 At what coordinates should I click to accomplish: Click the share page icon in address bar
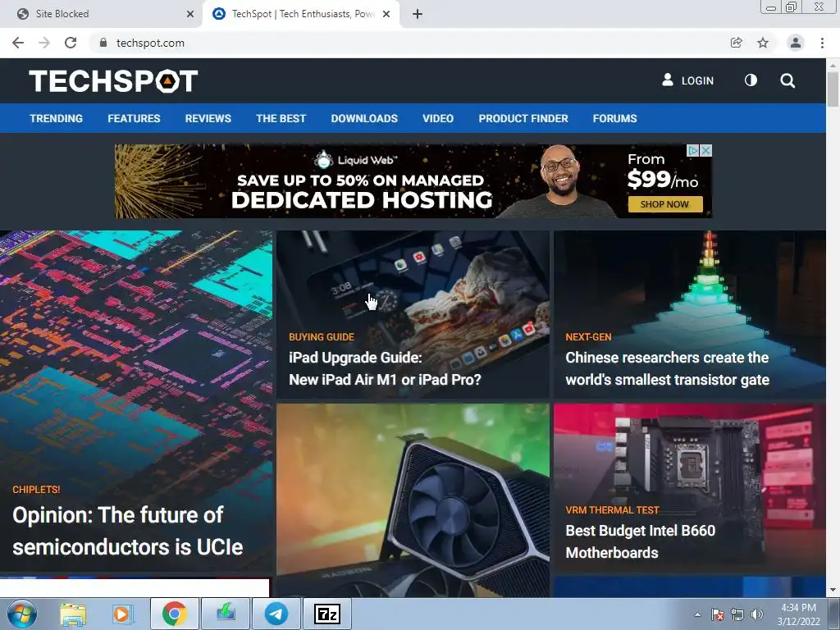point(737,43)
